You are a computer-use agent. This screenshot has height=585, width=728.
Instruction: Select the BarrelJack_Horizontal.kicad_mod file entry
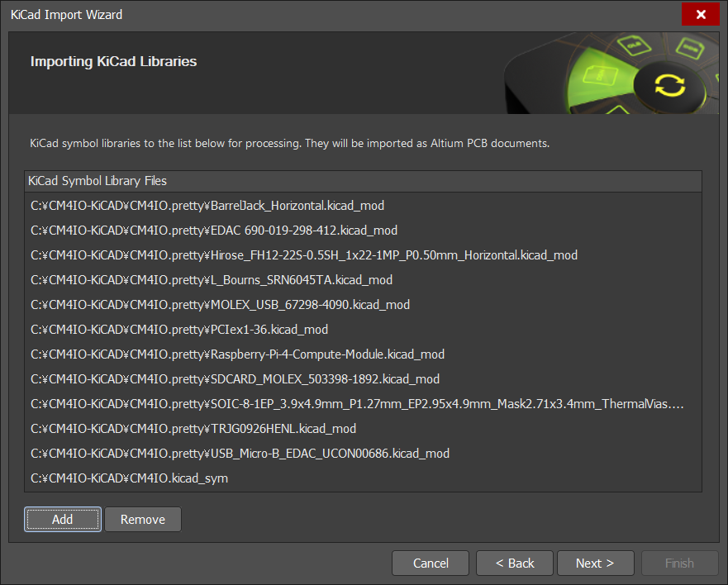point(207,205)
